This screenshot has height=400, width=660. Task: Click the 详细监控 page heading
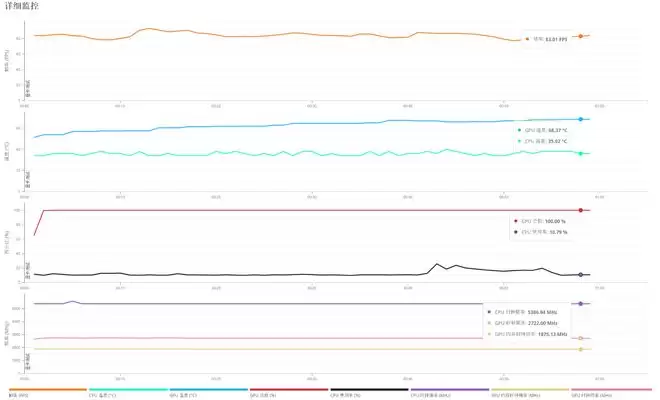coord(24,7)
